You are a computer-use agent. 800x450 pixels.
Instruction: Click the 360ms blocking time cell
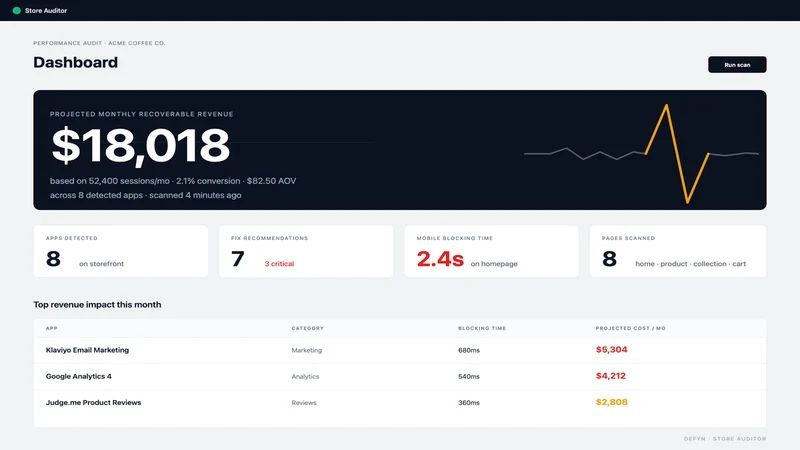[x=469, y=403]
